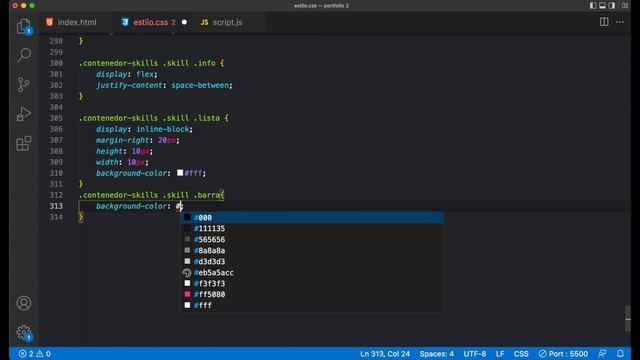Select the #eb5a5acc suggestion
Screen dimensions: 640x360
pyautogui.click(x=312, y=273)
